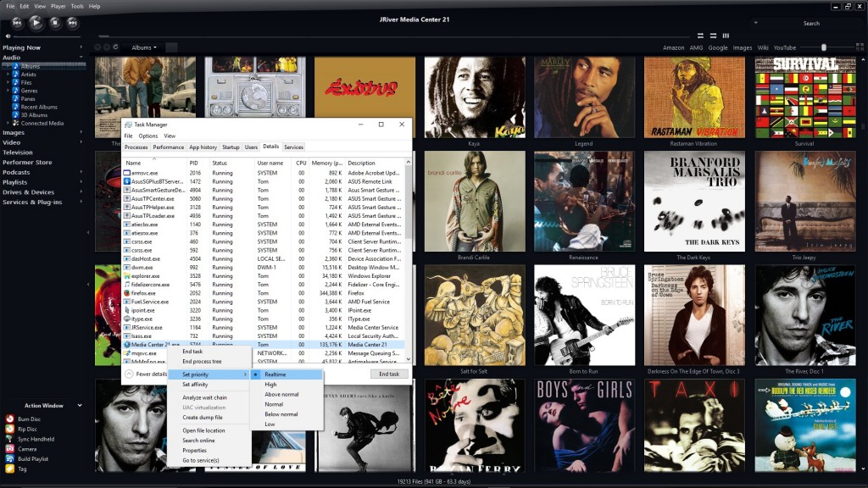
Task: Collapse Task Manager with Fewer details
Action: click(146, 374)
